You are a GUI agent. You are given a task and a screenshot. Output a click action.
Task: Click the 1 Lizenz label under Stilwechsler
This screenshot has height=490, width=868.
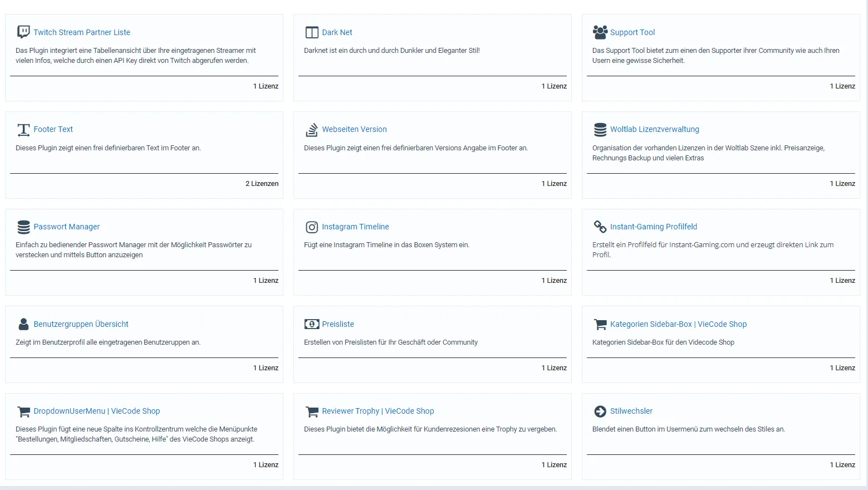[842, 465]
